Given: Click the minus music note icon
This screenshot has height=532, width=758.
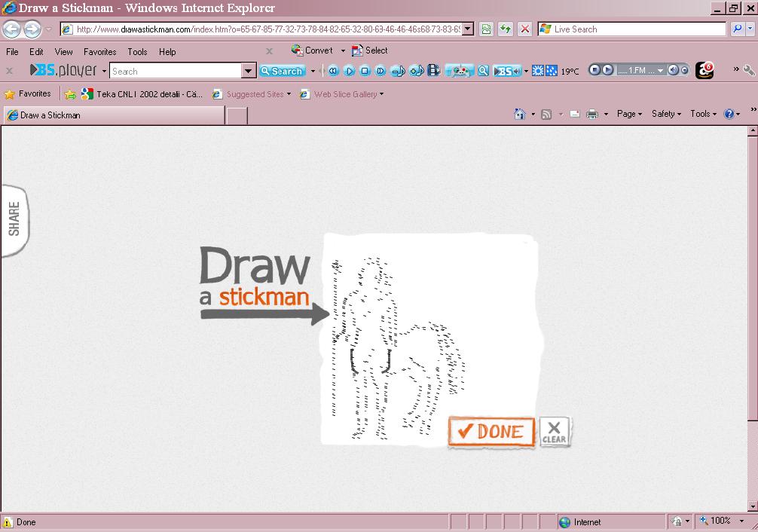Looking at the screenshot, I should click(x=398, y=71).
